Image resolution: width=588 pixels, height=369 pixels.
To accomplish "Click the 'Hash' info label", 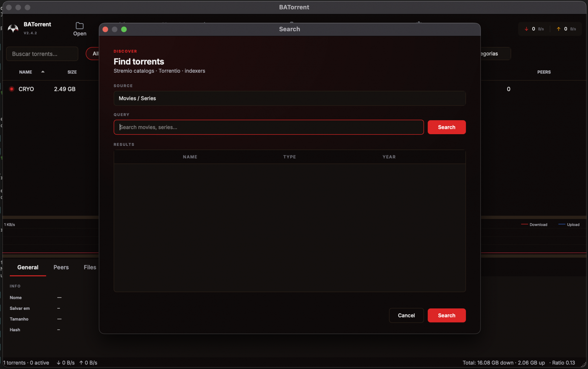I will [15, 330].
